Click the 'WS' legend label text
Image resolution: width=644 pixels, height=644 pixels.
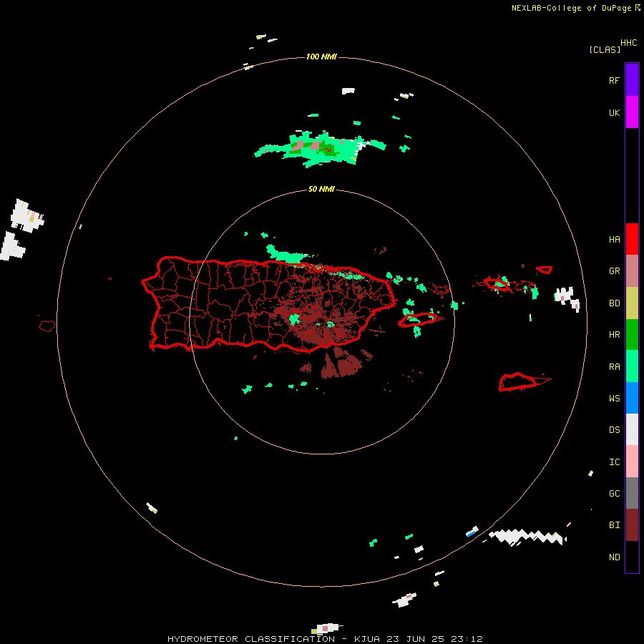[x=615, y=399]
